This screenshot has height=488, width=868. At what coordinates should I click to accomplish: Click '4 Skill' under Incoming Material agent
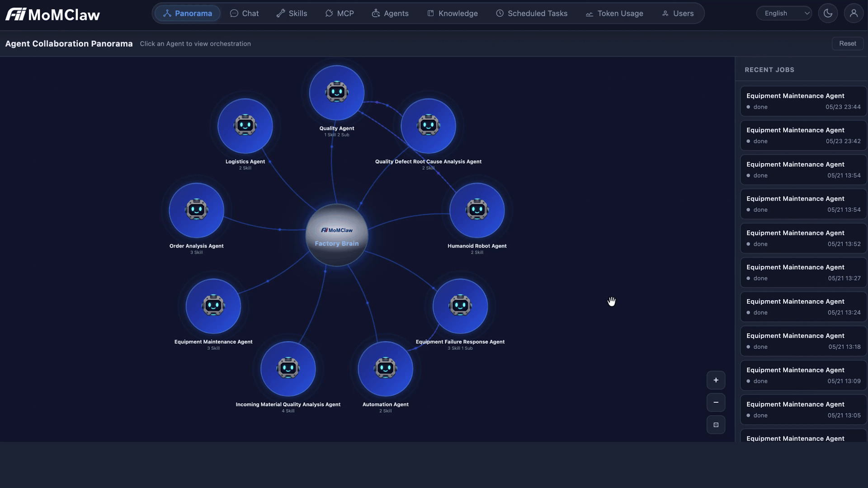coord(288,411)
